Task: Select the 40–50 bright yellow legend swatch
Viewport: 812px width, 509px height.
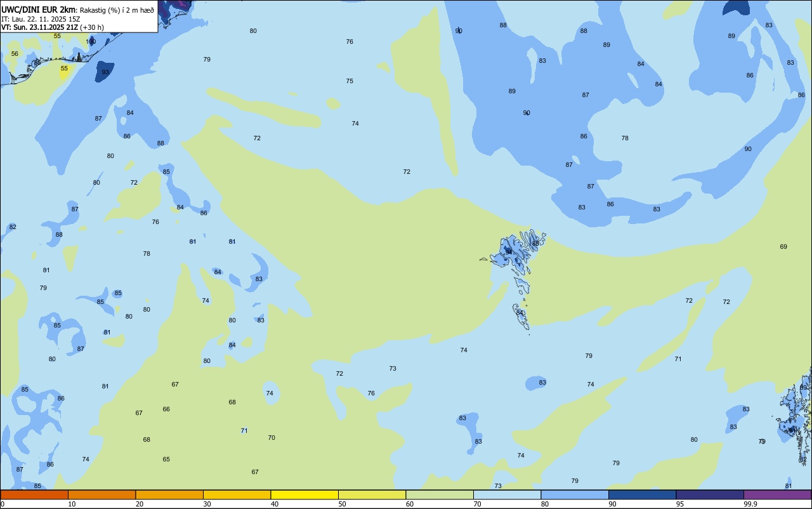Action: [304, 494]
